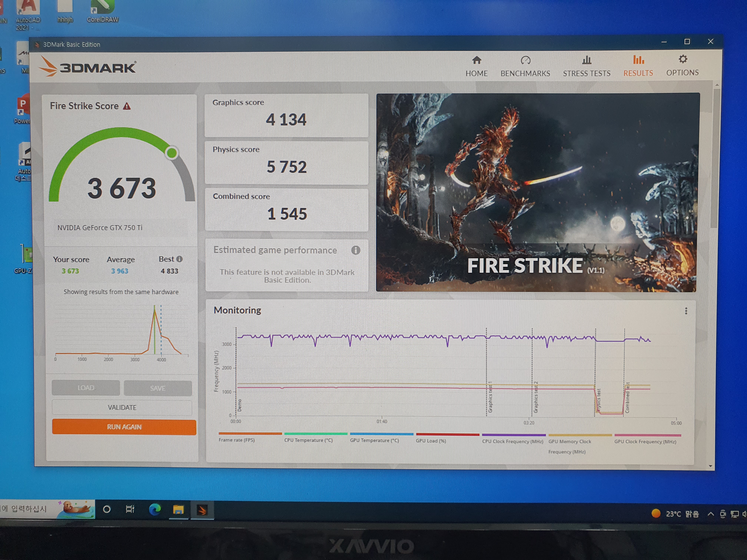Open the CorelDRAW desktop shortcut
This screenshot has width=747, height=560.
click(103, 11)
